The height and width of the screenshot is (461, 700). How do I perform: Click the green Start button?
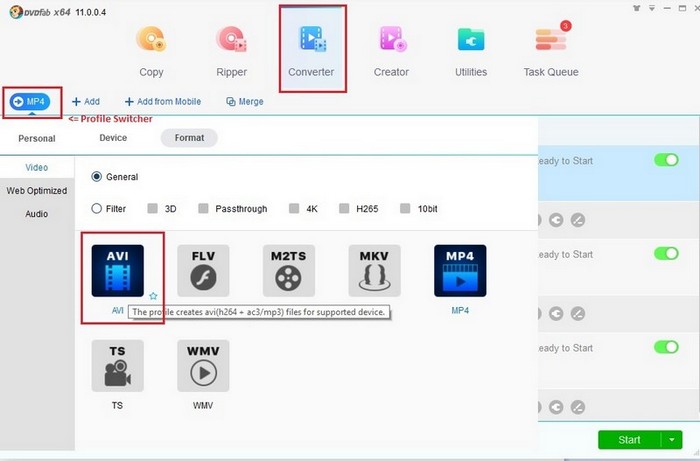tap(629, 440)
